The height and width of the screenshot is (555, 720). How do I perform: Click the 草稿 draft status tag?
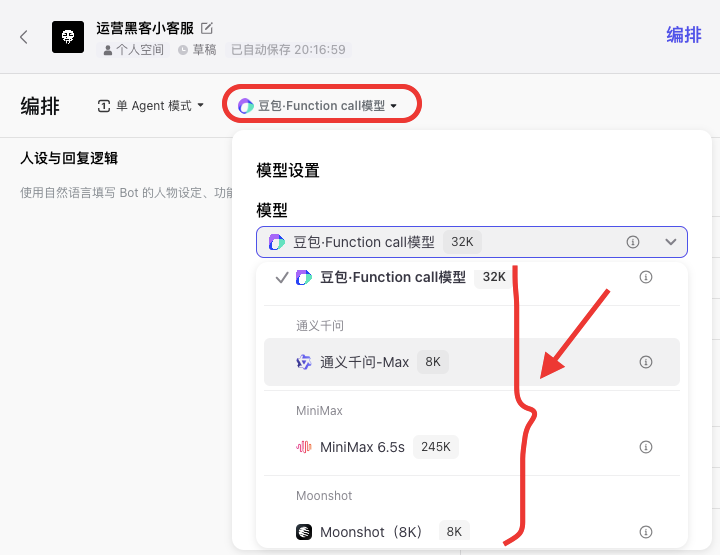click(x=197, y=50)
